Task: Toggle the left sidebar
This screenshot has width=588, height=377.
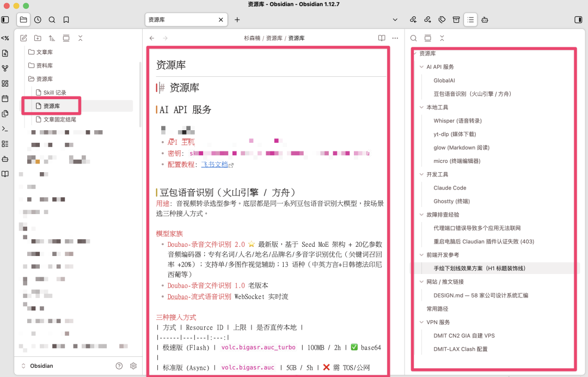Action: [x=5, y=20]
